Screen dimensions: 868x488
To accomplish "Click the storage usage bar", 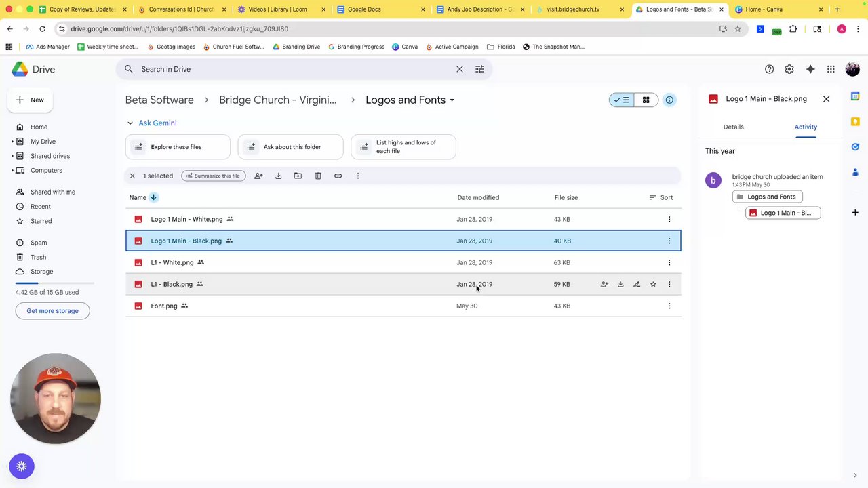I will [x=54, y=283].
